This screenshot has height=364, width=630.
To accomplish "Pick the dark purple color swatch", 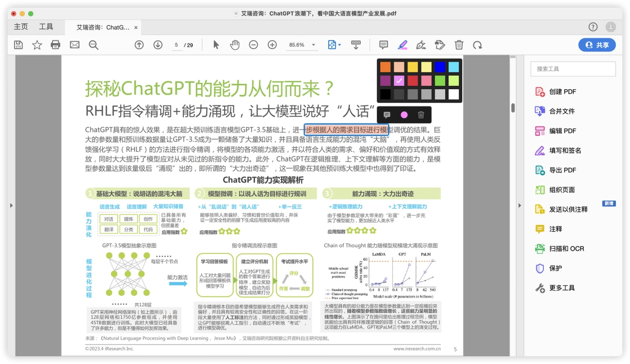I will point(385,81).
